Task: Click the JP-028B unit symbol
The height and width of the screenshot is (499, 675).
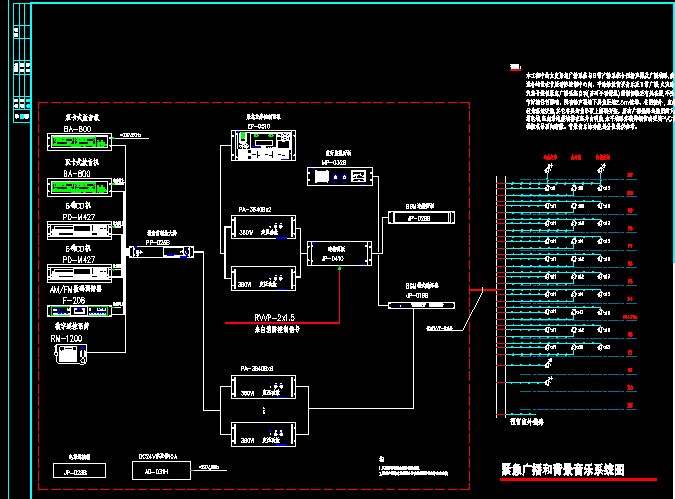Action: click(421, 217)
